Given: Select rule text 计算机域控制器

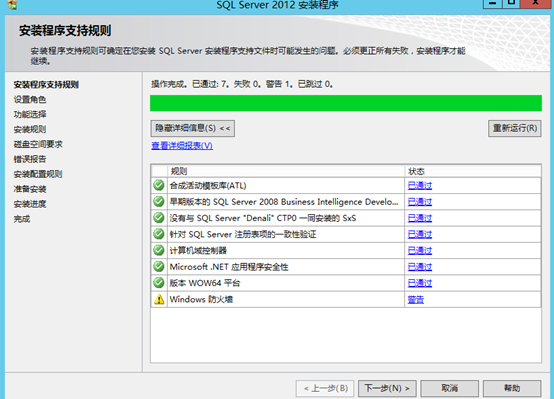Looking at the screenshot, I should (198, 251).
